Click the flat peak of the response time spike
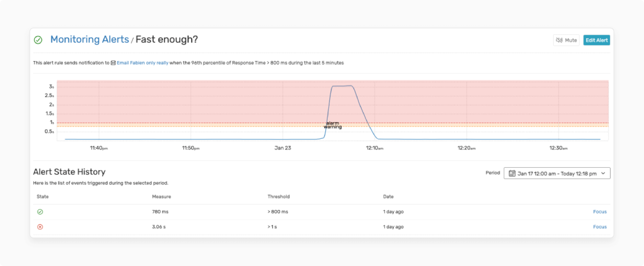The image size is (644, 266). (342, 86)
